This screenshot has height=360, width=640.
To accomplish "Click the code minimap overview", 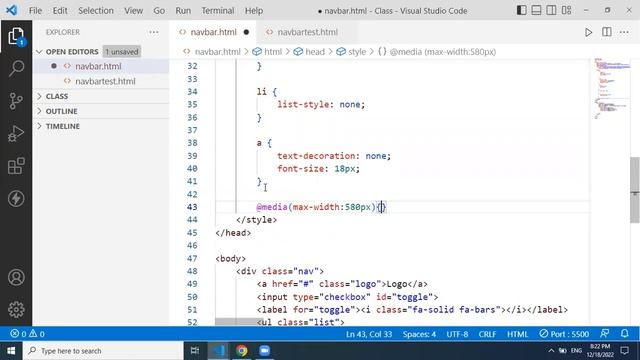I will 611,89.
